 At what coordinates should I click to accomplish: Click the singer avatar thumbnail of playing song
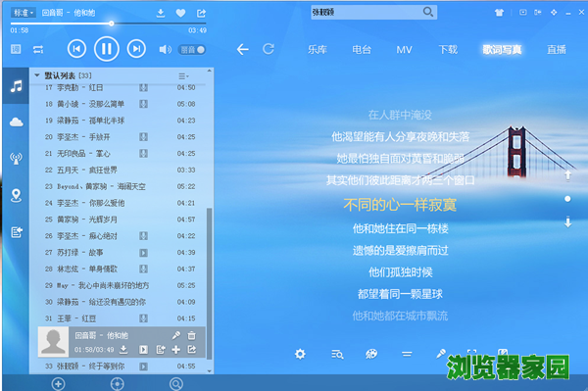pos(53,342)
